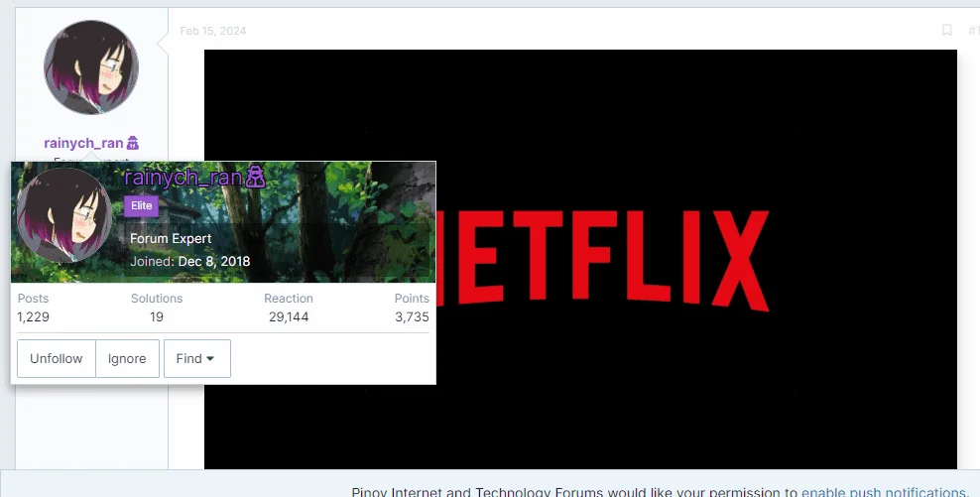
Task: Open rainych_ran's profile link in the sidebar
Action: pyautogui.click(x=83, y=143)
